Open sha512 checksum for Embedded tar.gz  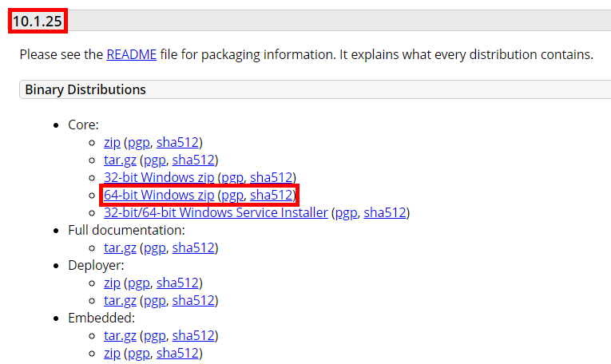pyautogui.click(x=193, y=335)
